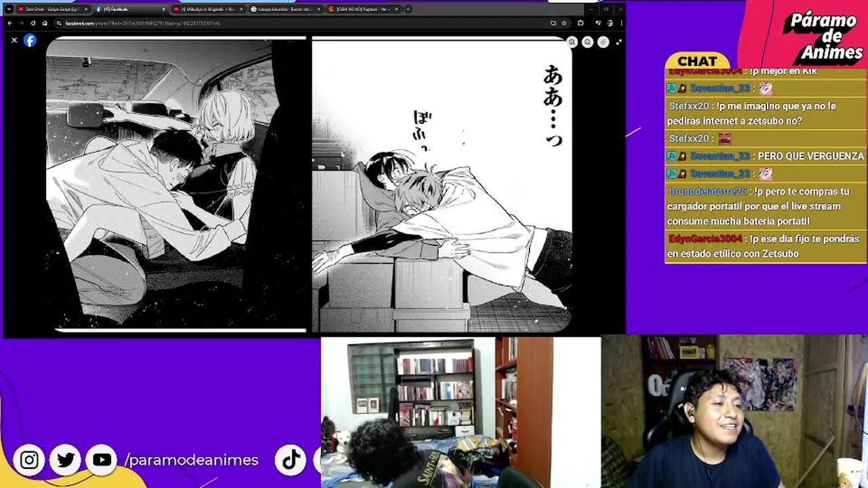Click the cast/install icon in address bar

coord(553,23)
